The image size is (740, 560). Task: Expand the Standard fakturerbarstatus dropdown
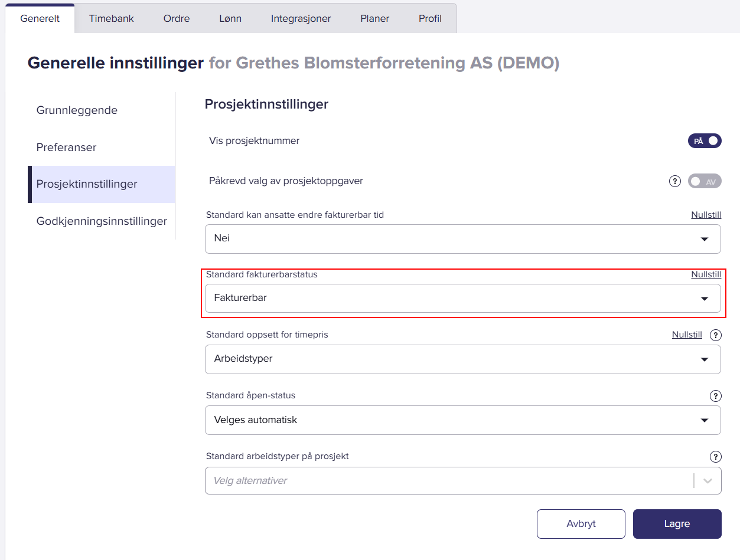[462, 299]
